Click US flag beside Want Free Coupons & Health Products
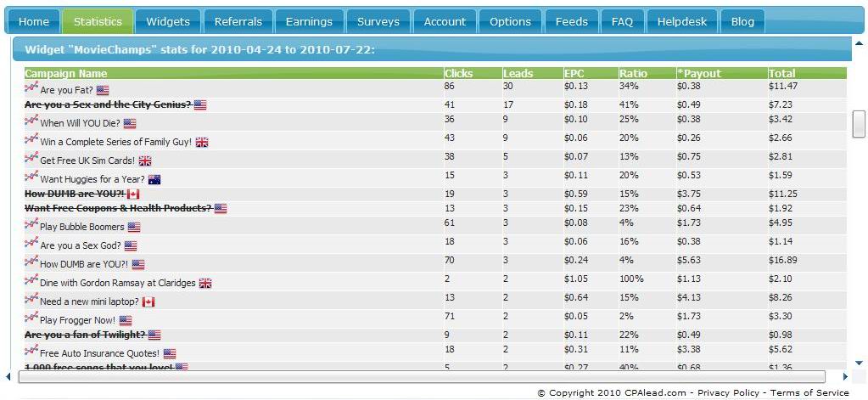 221,208
